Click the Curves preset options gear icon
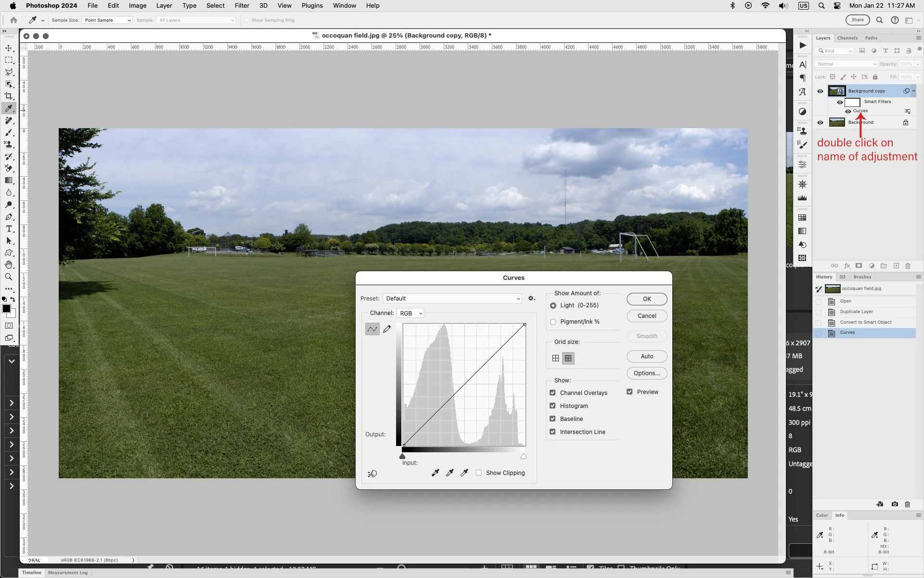 531,299
